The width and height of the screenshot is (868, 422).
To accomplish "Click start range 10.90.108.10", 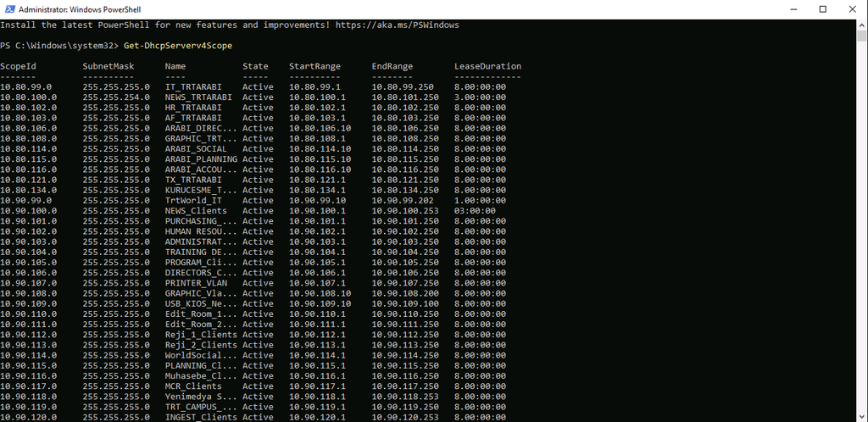I will coord(320,293).
